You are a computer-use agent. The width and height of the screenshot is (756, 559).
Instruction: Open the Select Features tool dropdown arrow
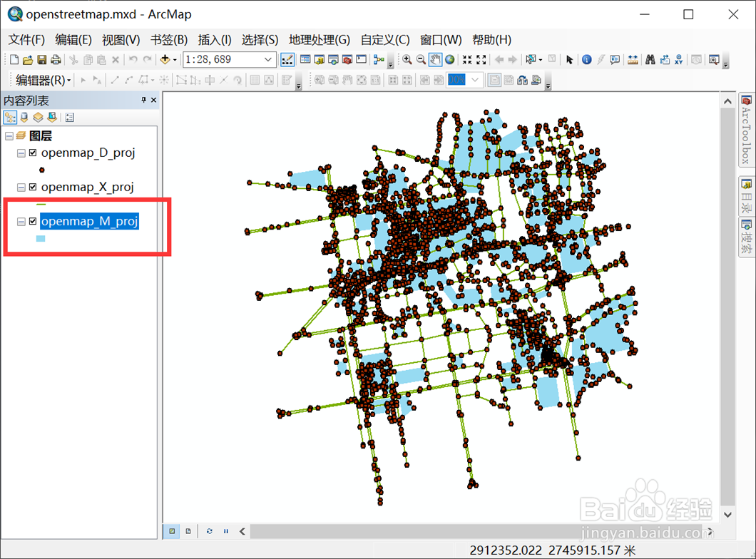pyautogui.click(x=540, y=59)
